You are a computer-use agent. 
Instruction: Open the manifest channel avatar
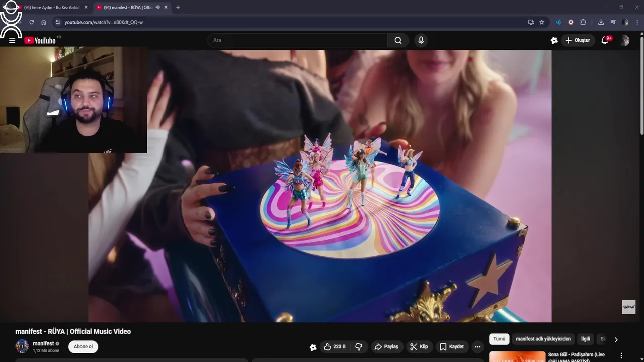(22, 346)
